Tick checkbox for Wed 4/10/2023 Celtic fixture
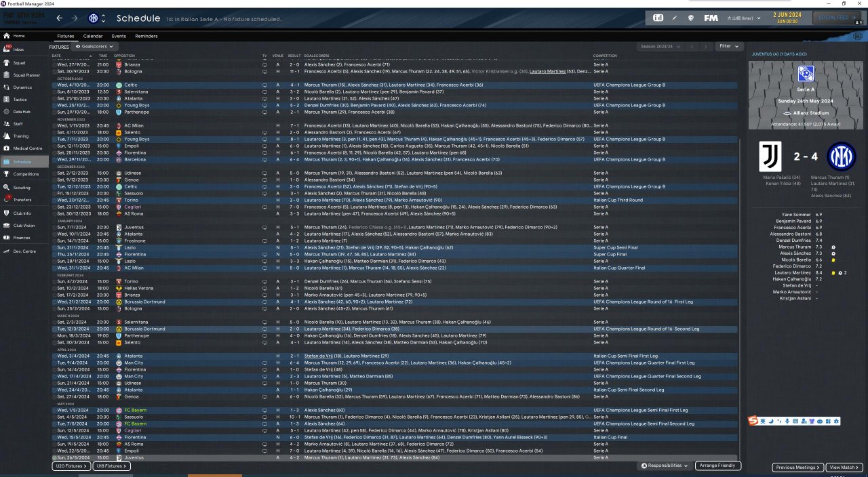Image resolution: width=868 pixels, height=477 pixels. point(54,85)
